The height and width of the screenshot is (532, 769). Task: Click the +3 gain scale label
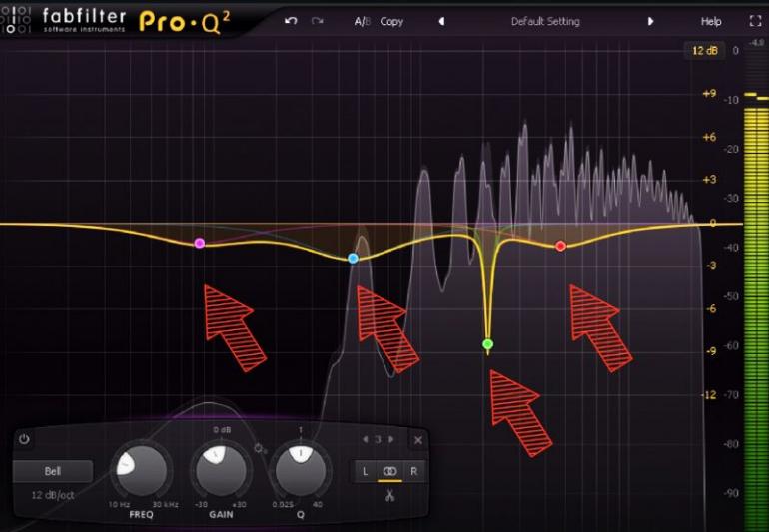709,180
